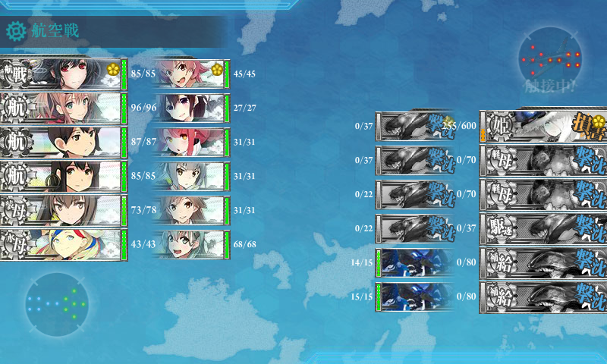
Task: Click the 姫 enemy boss type badge
Action: pos(501,126)
